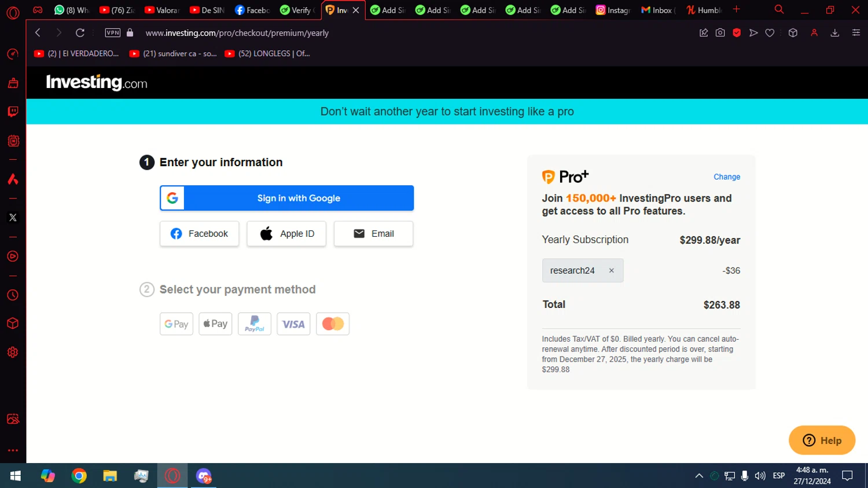Viewport: 868px width, 488px height.
Task: Open the sidebar history clock
Action: click(13, 295)
